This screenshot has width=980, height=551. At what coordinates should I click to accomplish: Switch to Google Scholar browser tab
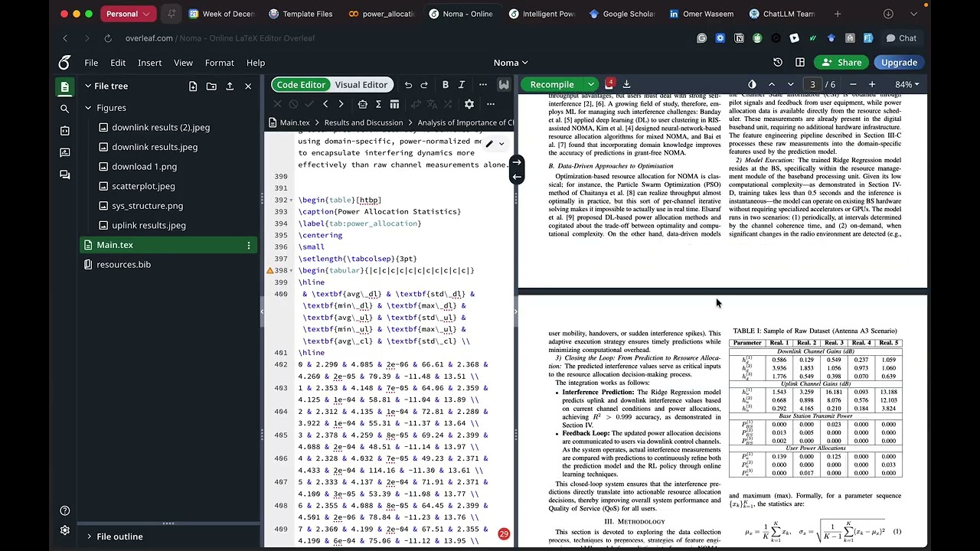point(622,14)
